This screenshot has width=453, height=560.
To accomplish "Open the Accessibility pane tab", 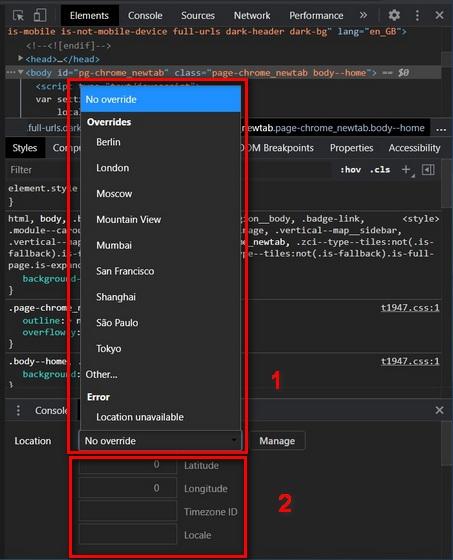I will click(x=414, y=148).
